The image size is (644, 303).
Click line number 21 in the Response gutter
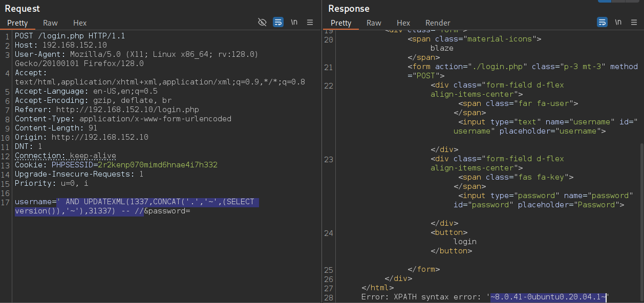pos(329,67)
